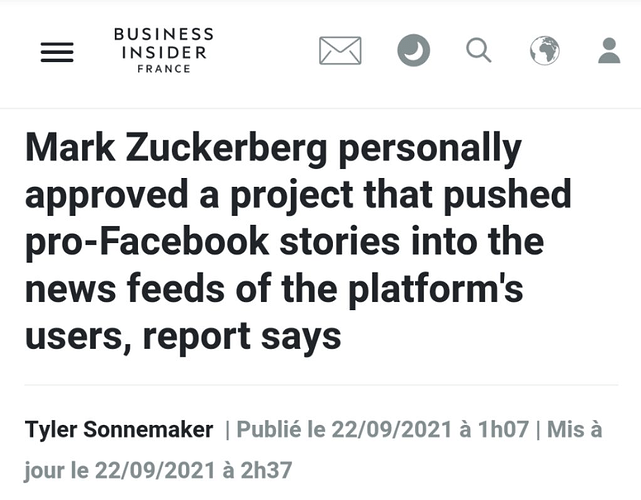
Task: Click the Business Insider France logo
Action: [x=163, y=51]
